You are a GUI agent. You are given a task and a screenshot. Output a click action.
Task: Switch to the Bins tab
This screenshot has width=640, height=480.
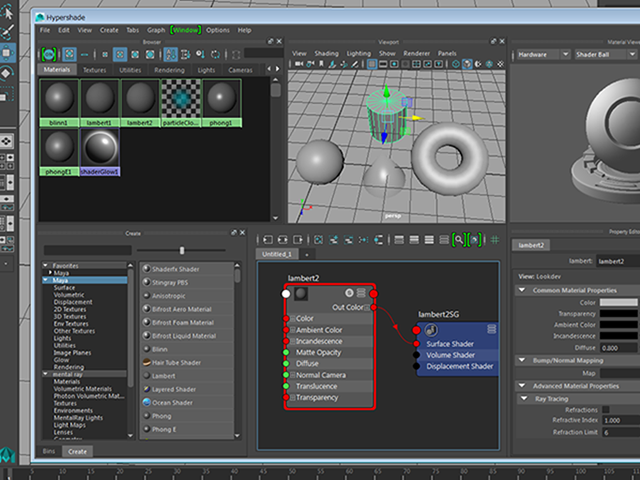click(x=49, y=451)
